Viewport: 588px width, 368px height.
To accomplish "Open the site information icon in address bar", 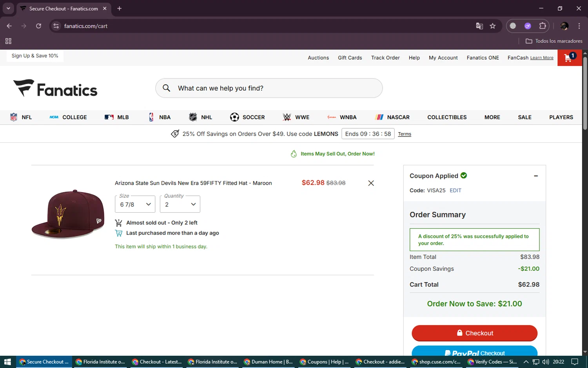I will [x=56, y=26].
